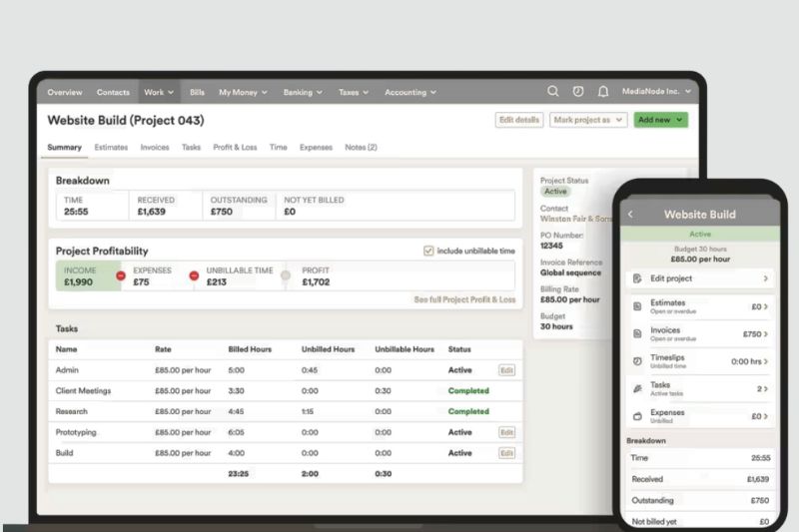
Task: Open the MediaNode Inc. account dropdown
Action: tap(656, 92)
